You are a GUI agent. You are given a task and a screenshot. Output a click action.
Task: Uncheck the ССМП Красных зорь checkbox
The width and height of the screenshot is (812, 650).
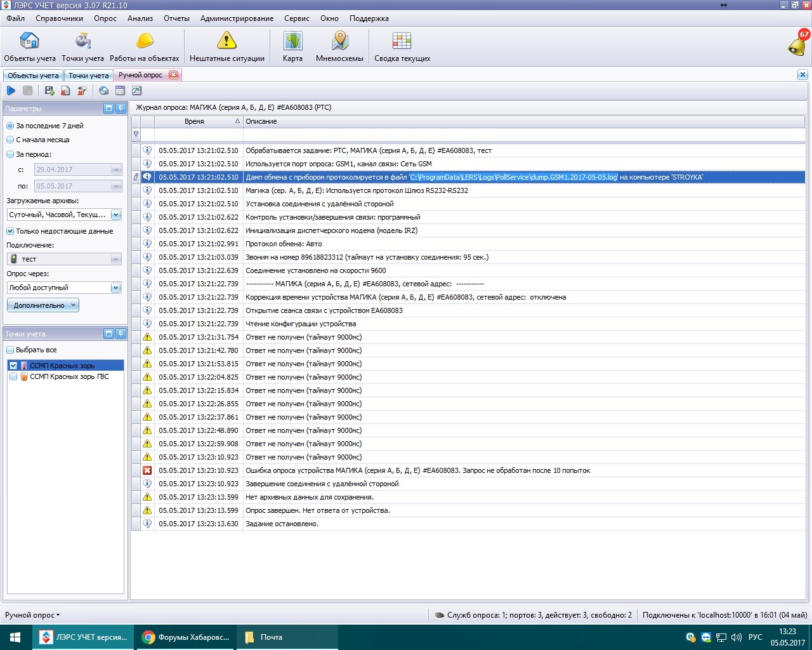click(x=13, y=366)
